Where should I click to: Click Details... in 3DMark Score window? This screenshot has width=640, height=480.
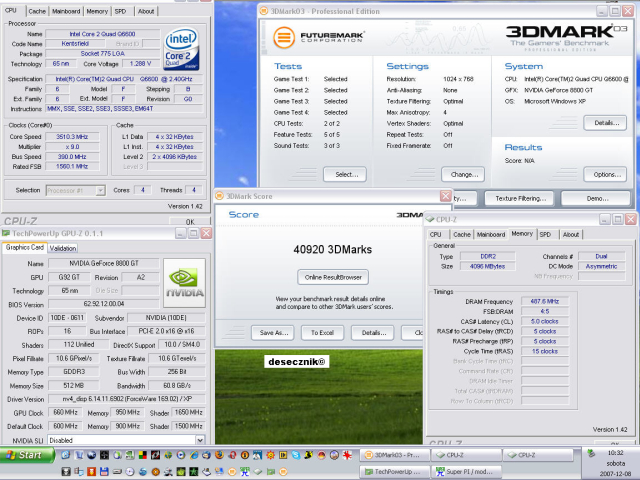point(373,333)
